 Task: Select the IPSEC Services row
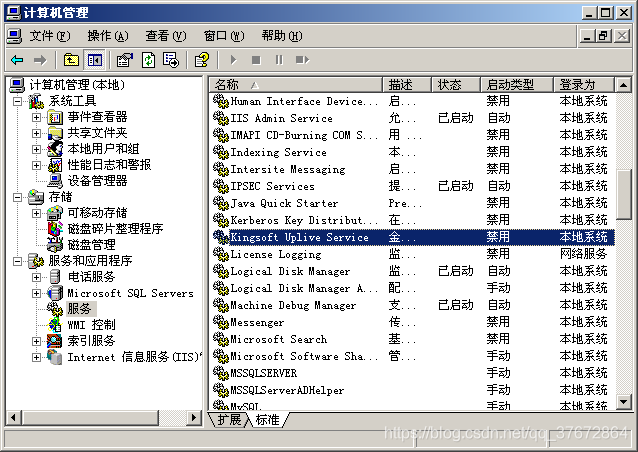413,186
